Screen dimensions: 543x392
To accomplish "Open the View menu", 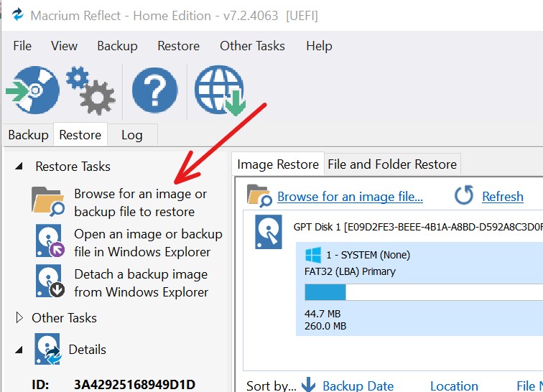I will (64, 46).
